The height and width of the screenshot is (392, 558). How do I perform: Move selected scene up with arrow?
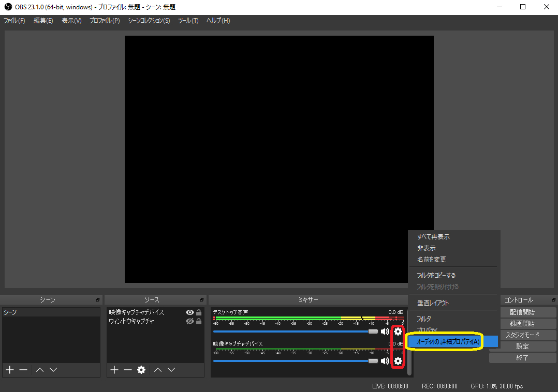click(40, 370)
